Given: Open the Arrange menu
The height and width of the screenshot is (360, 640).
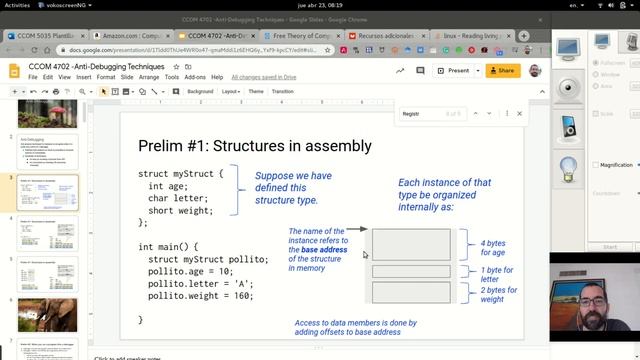Looking at the screenshot, I should click(149, 77).
